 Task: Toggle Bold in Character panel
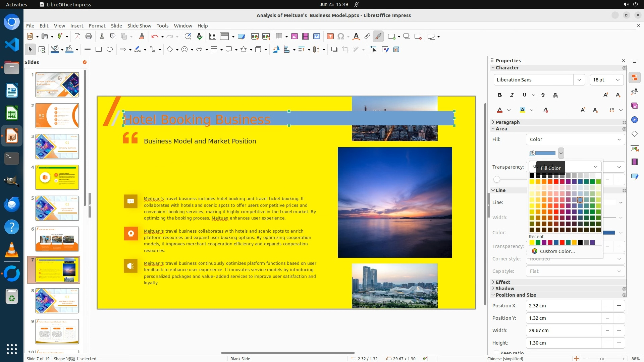(500, 95)
